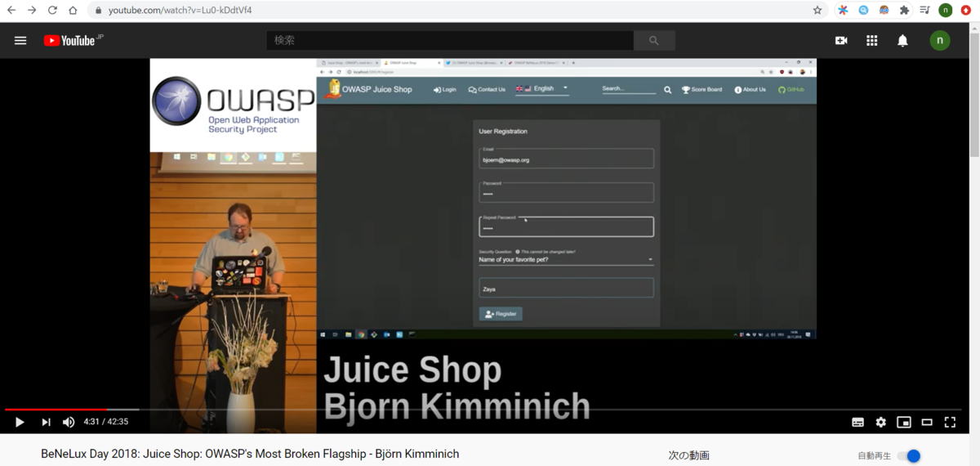The height and width of the screenshot is (466, 980).
Task: Toggle the autoplay switch
Action: tap(908, 455)
